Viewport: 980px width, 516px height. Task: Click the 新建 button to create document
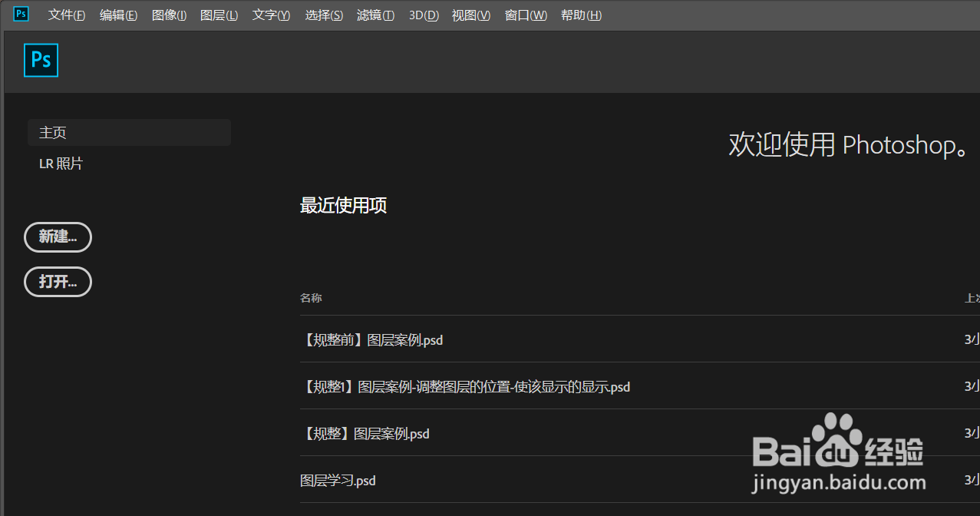[58, 237]
